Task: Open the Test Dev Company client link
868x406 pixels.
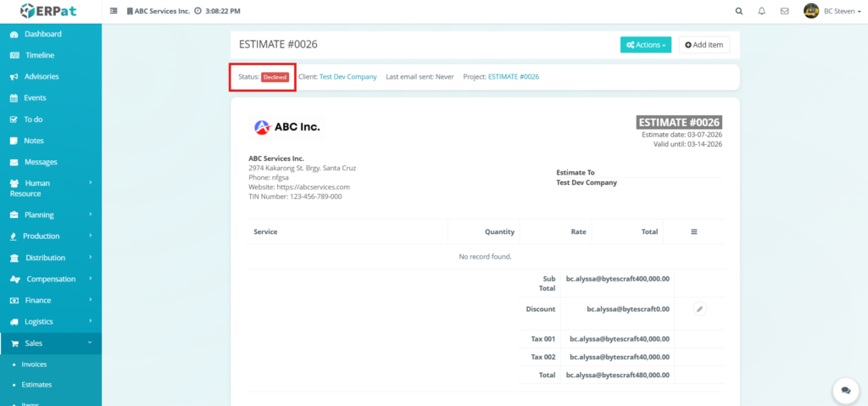Action: (348, 76)
